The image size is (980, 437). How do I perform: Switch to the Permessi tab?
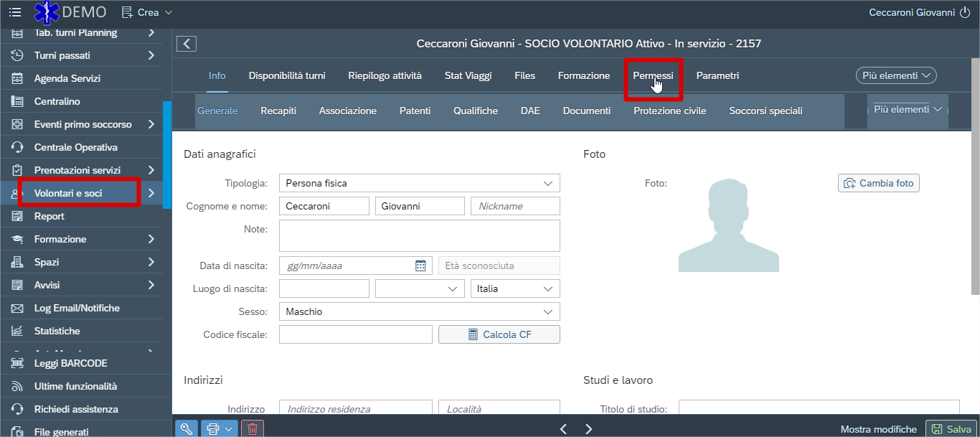coord(653,75)
